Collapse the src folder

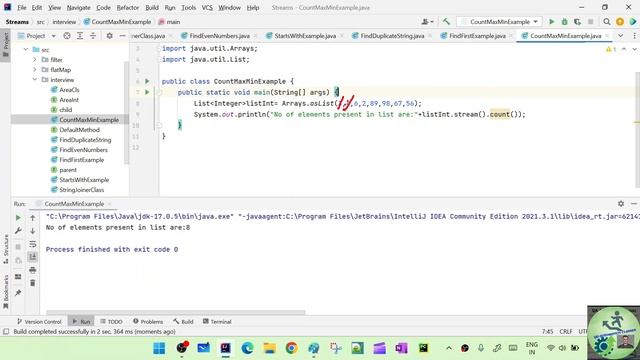tap(26, 49)
